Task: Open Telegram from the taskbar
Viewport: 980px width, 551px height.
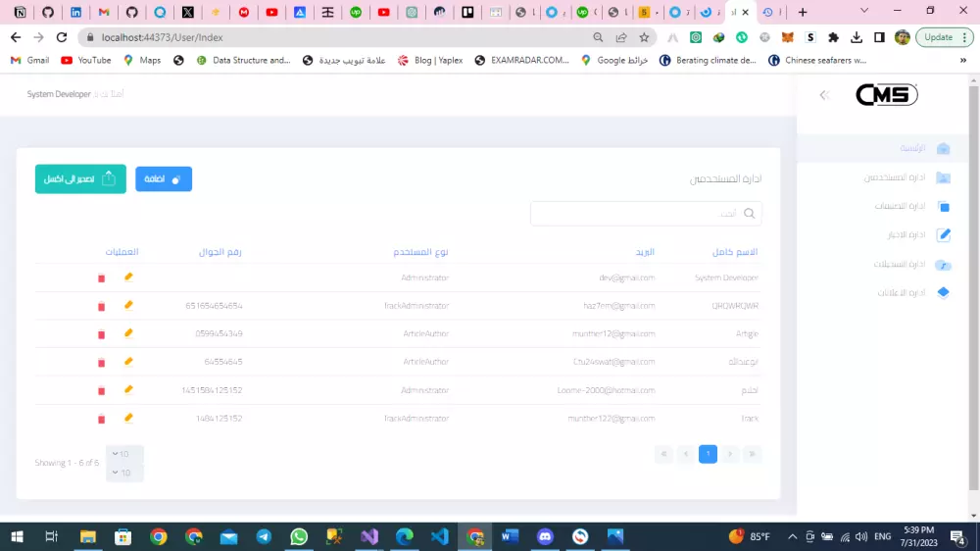Action: 264,536
